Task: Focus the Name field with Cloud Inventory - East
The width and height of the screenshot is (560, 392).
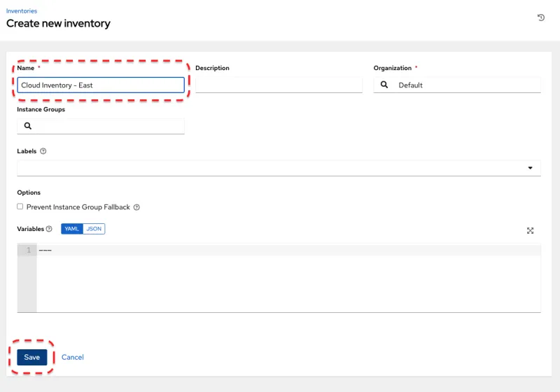Action: 101,85
